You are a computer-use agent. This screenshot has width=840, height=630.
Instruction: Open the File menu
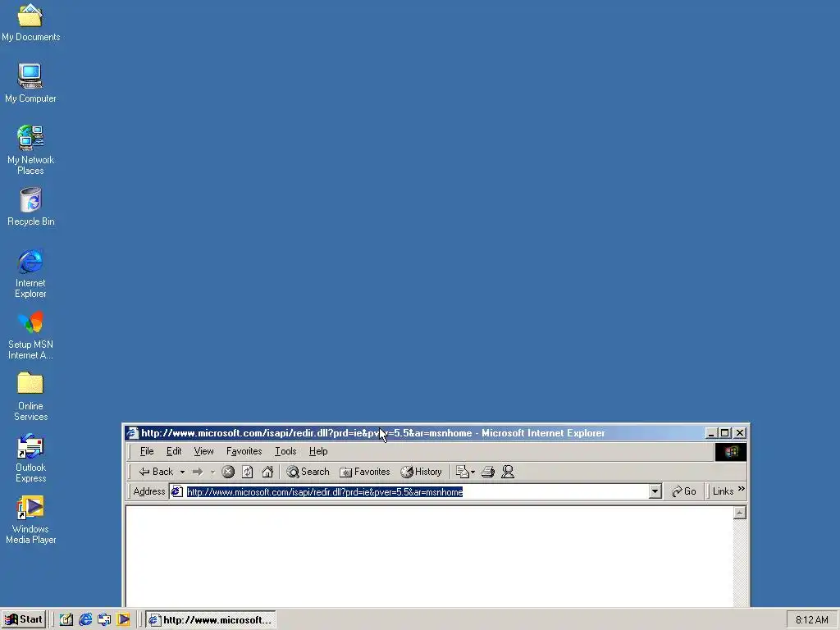147,451
